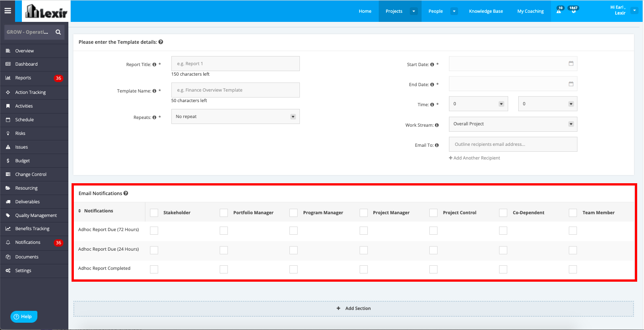Click the info icon next to Repeats
This screenshot has width=644, height=330.
(x=155, y=118)
